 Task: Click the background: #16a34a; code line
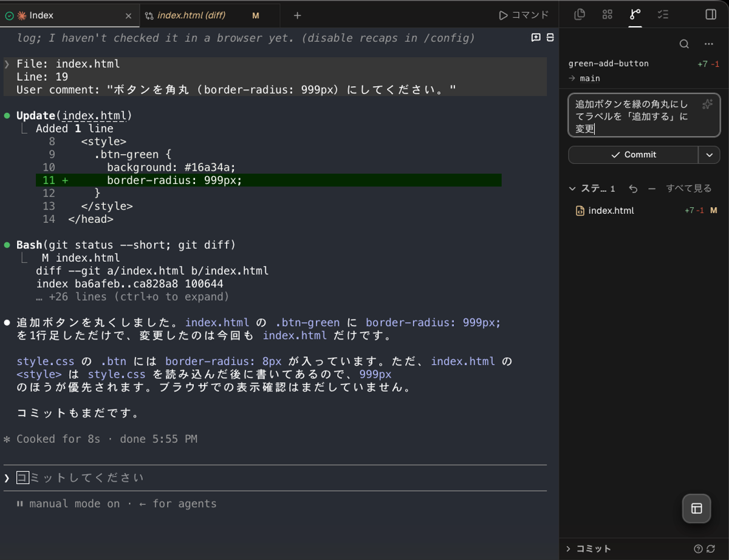click(171, 168)
